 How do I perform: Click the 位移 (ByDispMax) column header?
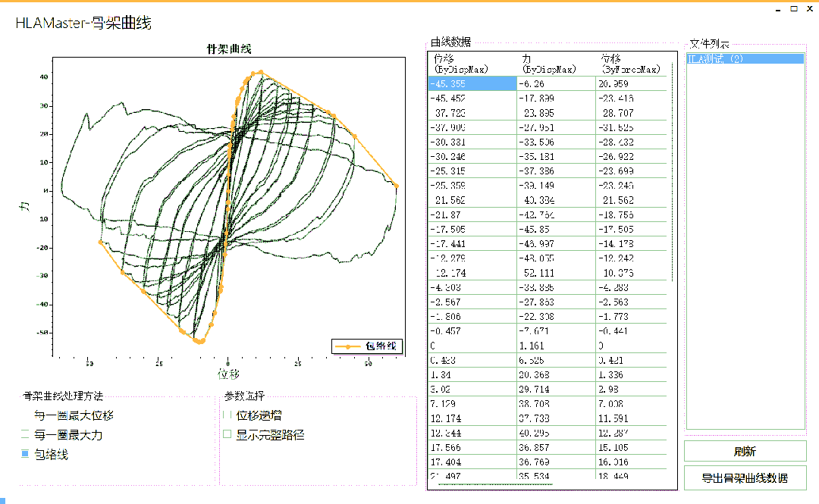[472, 64]
